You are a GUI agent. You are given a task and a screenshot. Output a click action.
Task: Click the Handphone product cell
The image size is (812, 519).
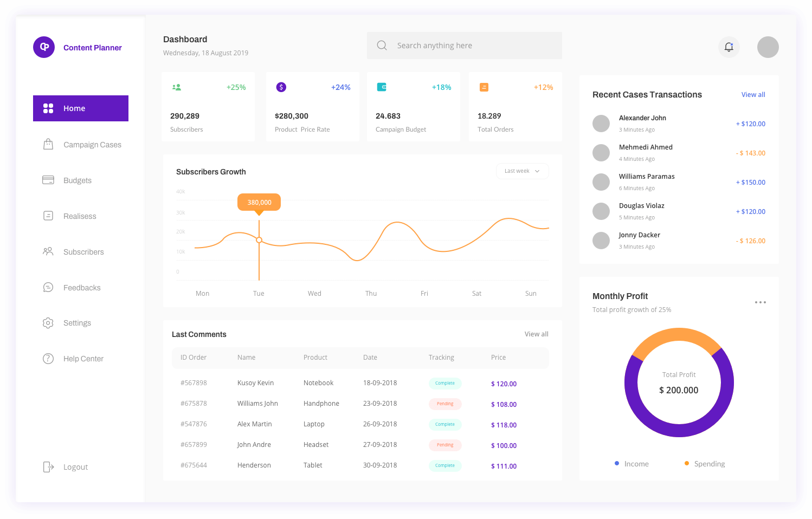pos(321,404)
